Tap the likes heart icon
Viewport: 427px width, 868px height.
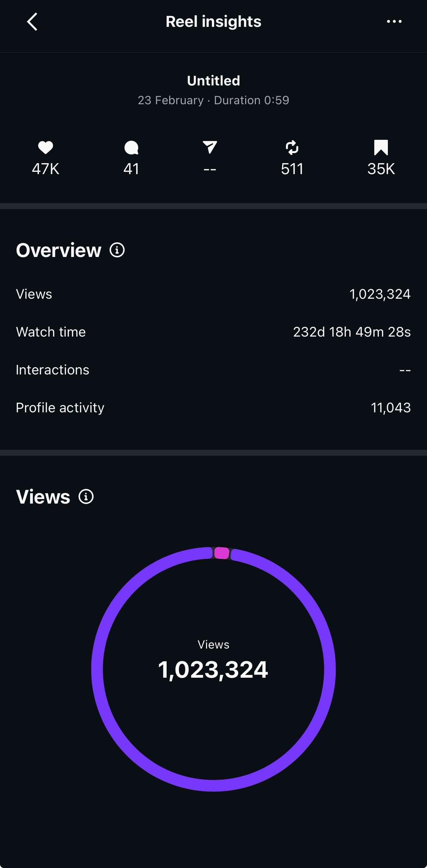[46, 147]
